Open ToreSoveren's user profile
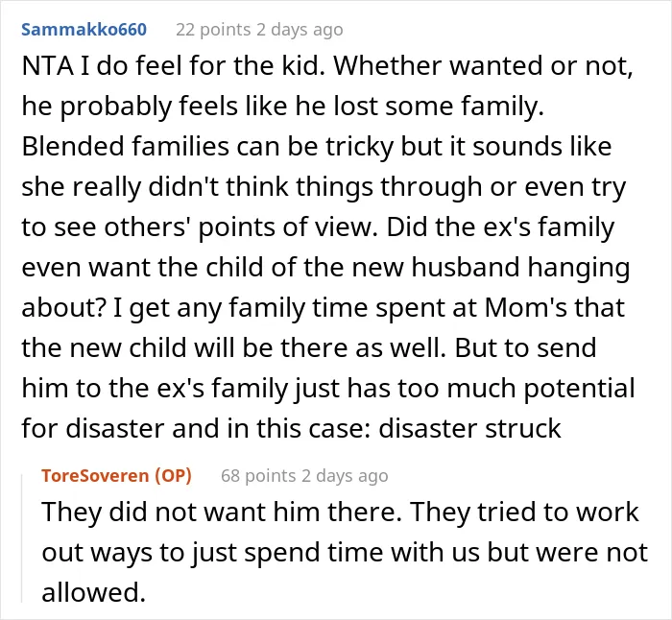Viewport: 672px width, 620px height. coord(97,476)
